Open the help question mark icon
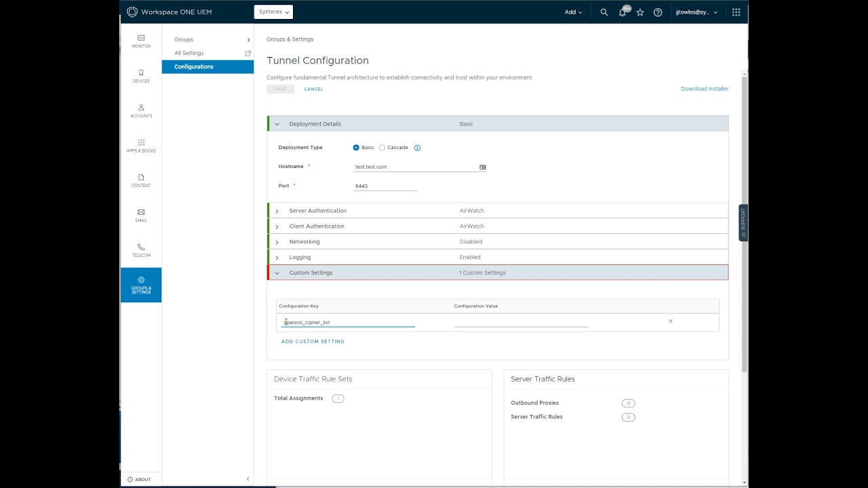The height and width of the screenshot is (488, 868). [x=658, y=12]
